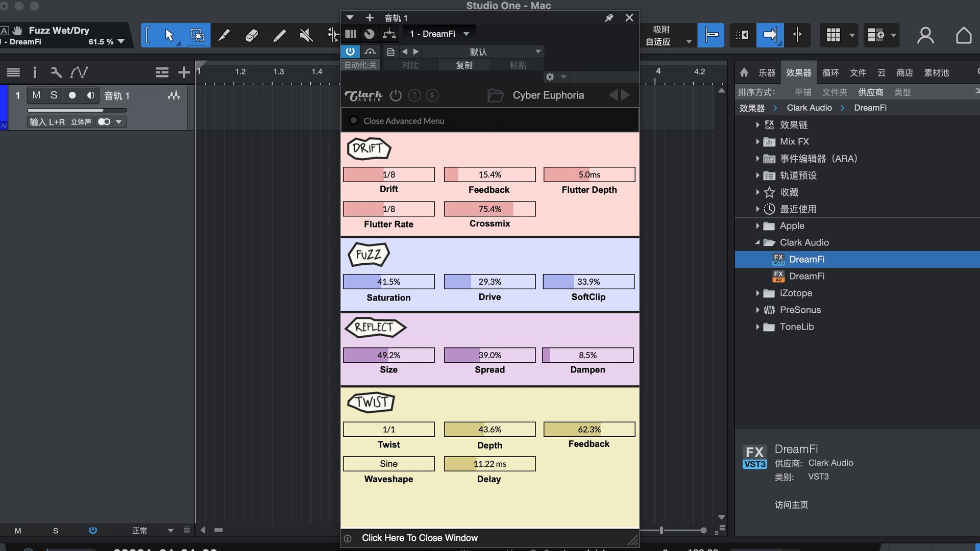Switch to the 商店 browser tab

[904, 73]
